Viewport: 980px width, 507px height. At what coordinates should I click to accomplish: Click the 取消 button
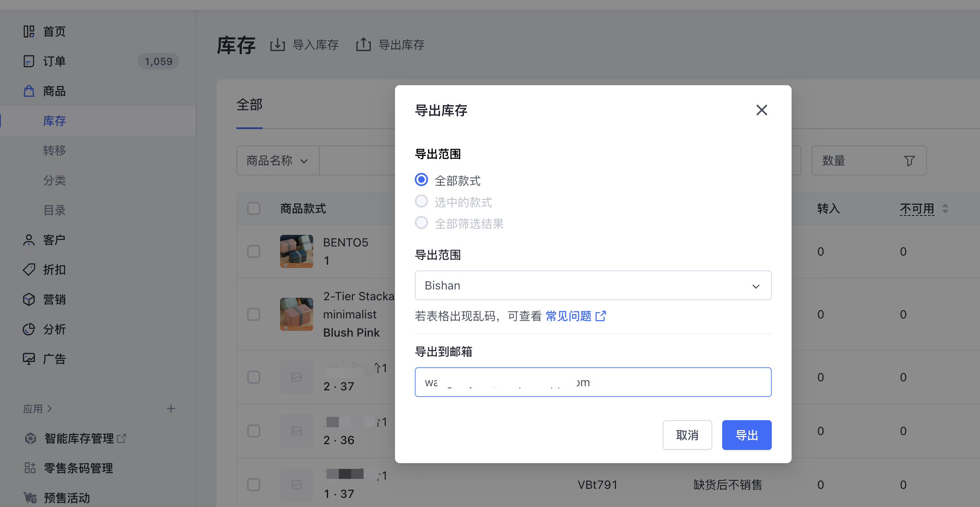pyautogui.click(x=687, y=435)
